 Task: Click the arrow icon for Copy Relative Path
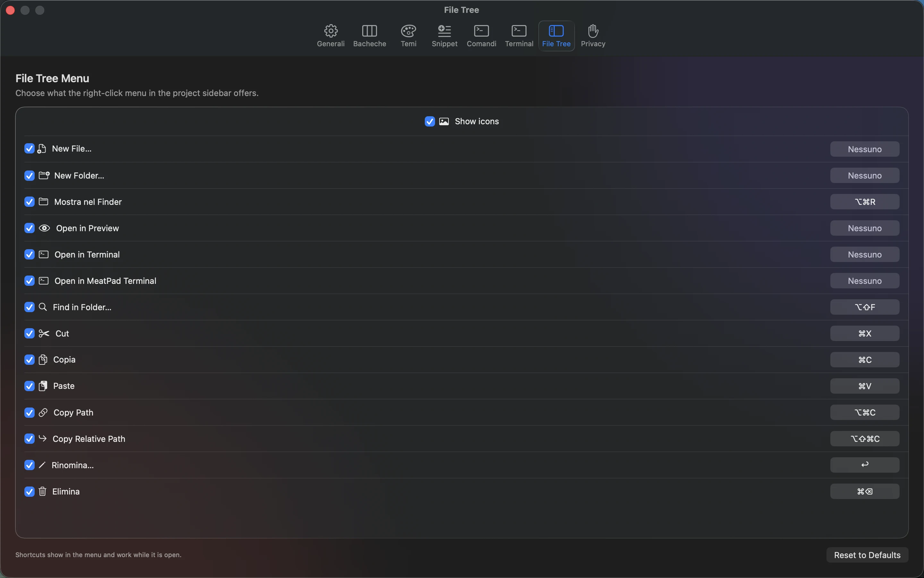[x=42, y=438]
